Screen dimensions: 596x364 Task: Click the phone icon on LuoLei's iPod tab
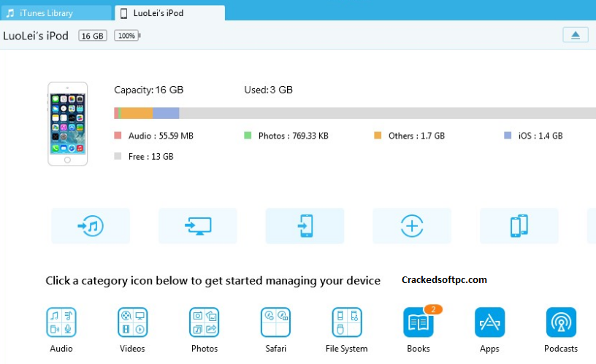[123, 14]
